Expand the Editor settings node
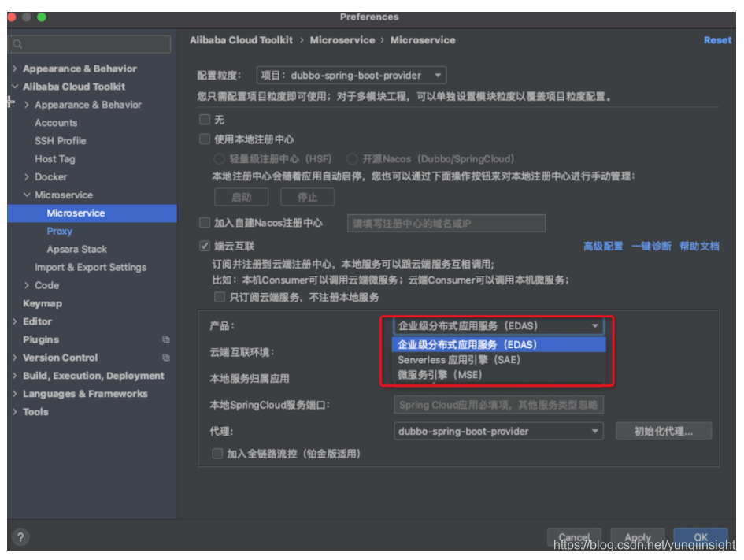Image resolution: width=744 pixels, height=560 pixels. pyautogui.click(x=15, y=321)
